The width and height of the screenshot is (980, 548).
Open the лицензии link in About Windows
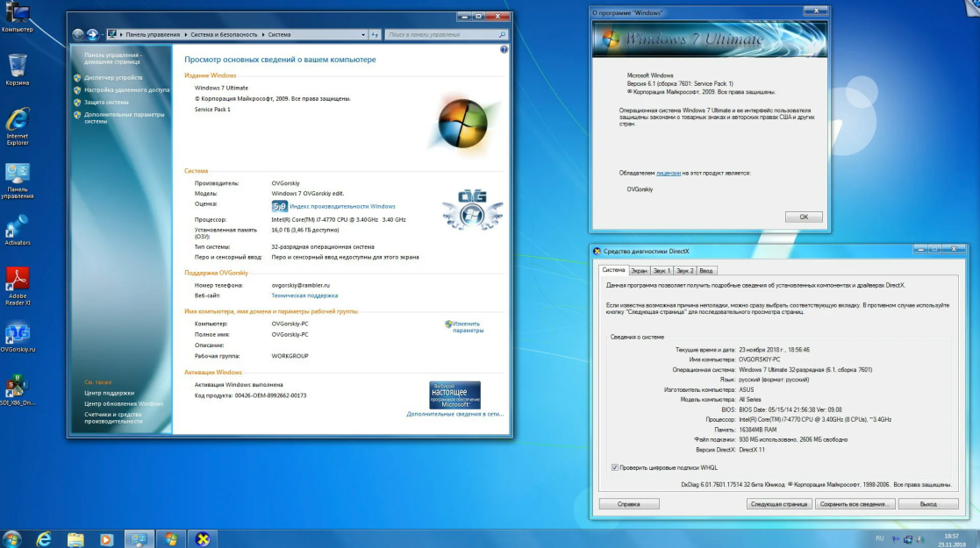point(669,173)
